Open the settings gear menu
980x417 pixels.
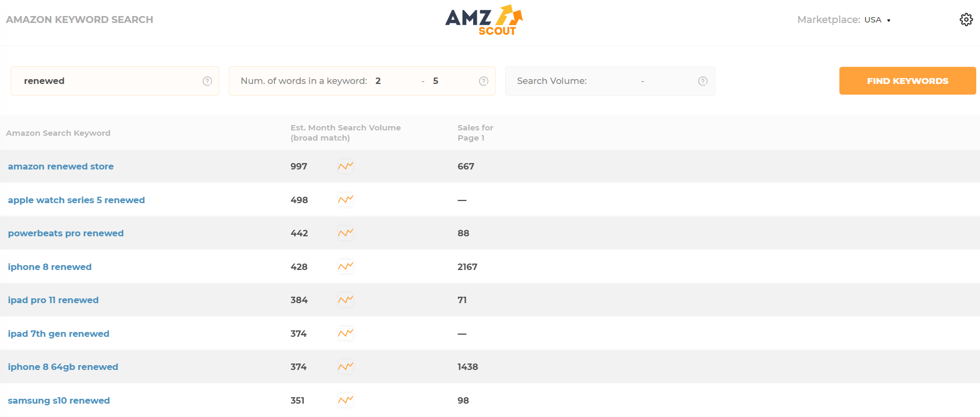click(966, 19)
